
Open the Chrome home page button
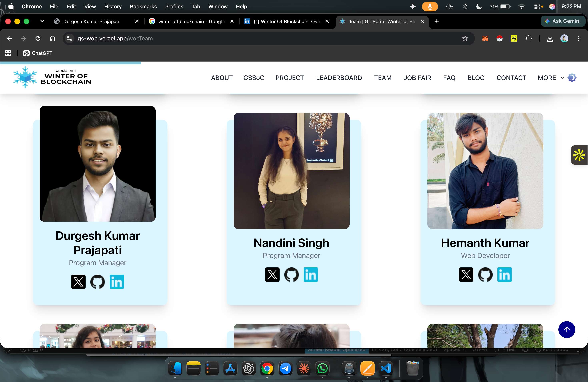click(52, 39)
